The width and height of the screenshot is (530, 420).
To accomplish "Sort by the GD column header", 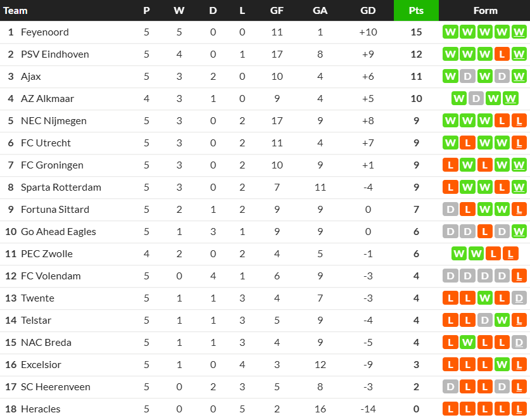I will tap(368, 11).
